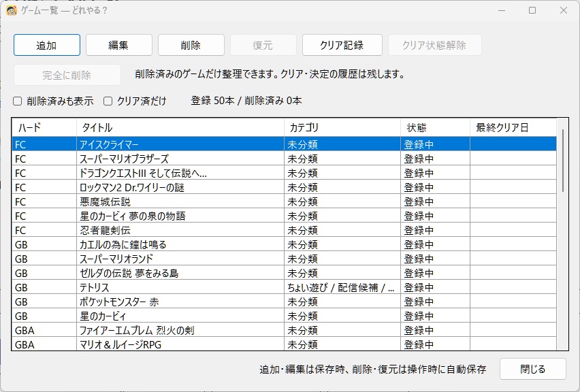This screenshot has height=392, width=580.
Task: Sort by the 最終クリア日 column header
Action: pos(513,127)
